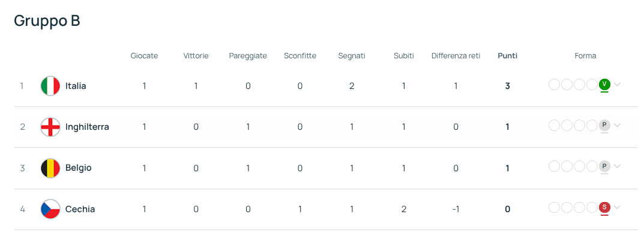The image size is (644, 241).
Task: Open the Inghilterra team link
Action: 87,127
